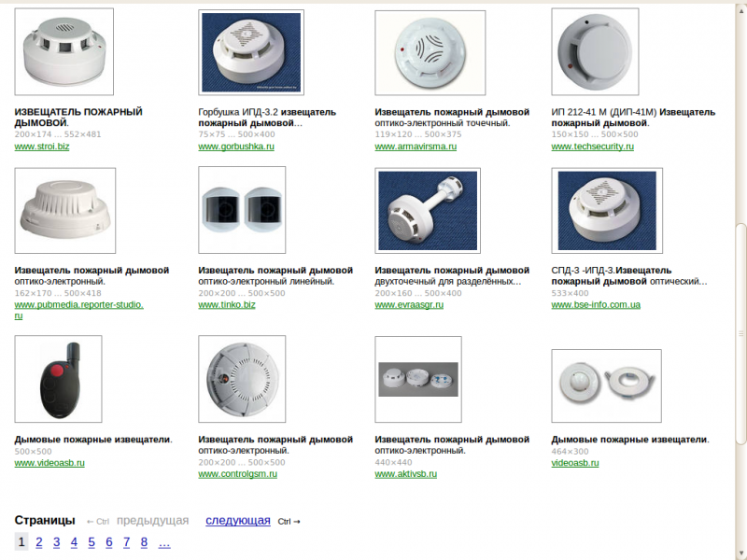Image resolution: width=747 pixels, height=560 pixels.
Task: Click the vertical scrollbar thumb
Action: (740, 333)
